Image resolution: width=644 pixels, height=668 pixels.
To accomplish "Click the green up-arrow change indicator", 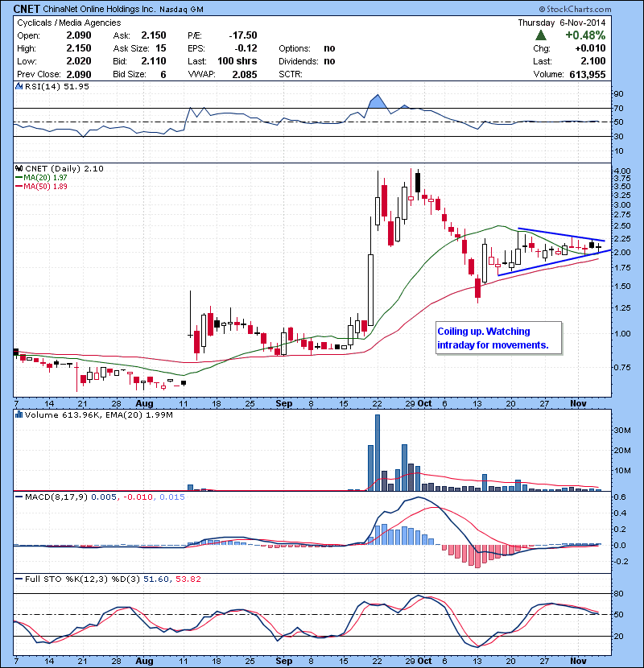I will pyautogui.click(x=541, y=35).
